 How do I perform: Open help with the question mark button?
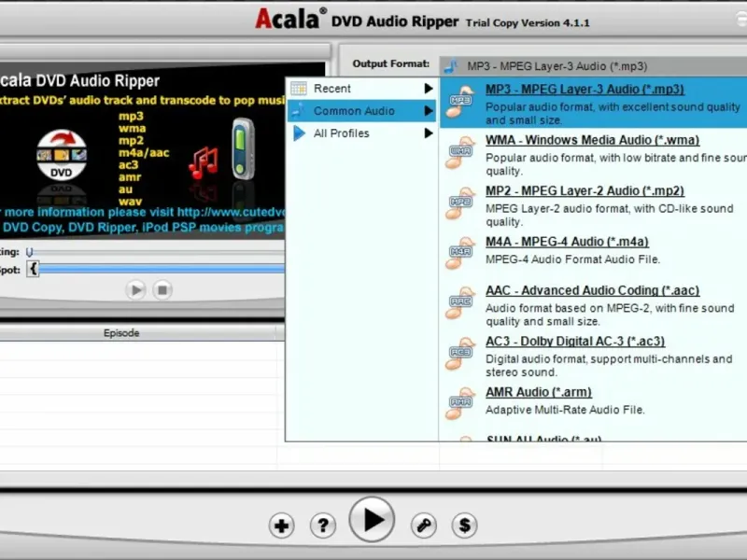pyautogui.click(x=323, y=525)
